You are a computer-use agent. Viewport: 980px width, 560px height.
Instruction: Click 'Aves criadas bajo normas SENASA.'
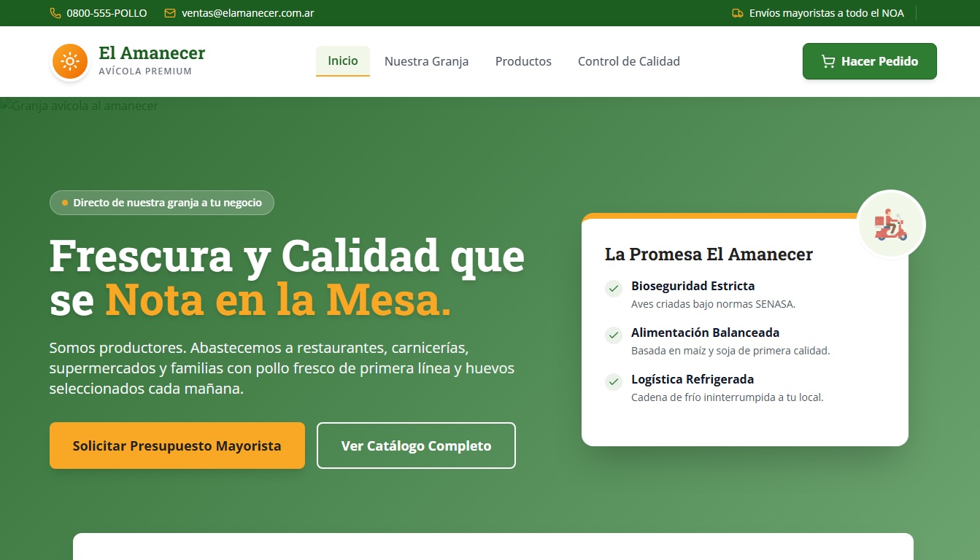(x=713, y=304)
